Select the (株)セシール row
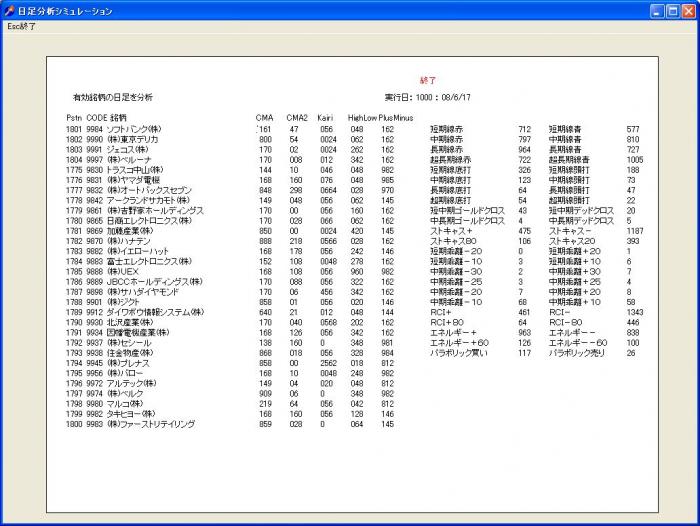700x526 pixels. (x=230, y=343)
